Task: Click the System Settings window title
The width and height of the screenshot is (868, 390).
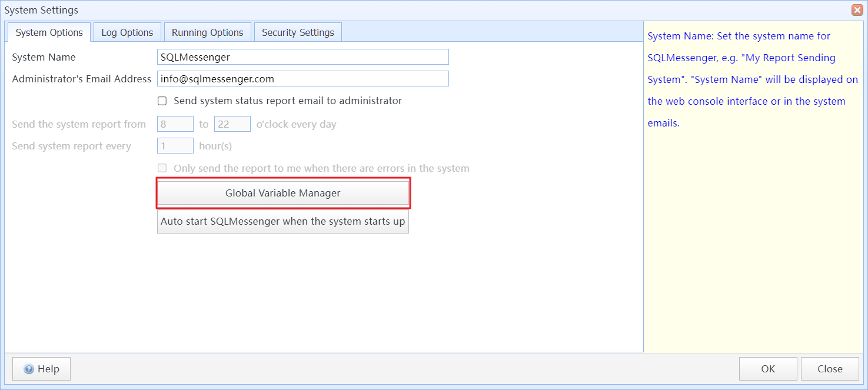Action: pos(41,10)
